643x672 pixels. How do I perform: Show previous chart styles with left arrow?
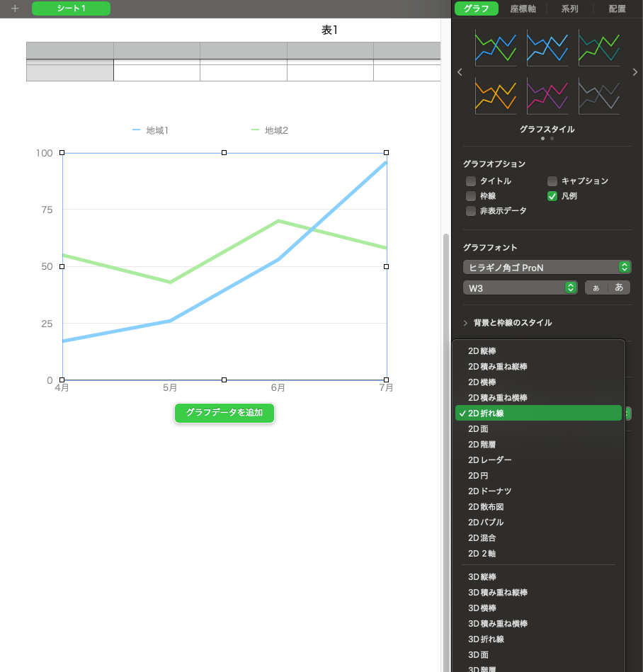click(460, 72)
